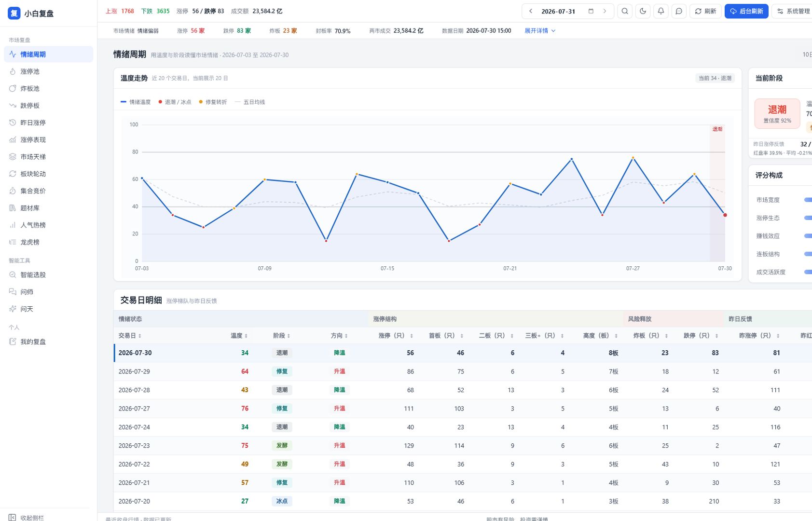Click the red latest data point on chart

click(725, 215)
